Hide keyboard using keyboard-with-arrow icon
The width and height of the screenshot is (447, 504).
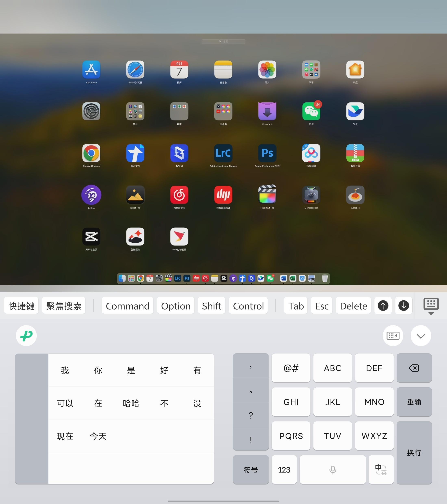(x=431, y=306)
